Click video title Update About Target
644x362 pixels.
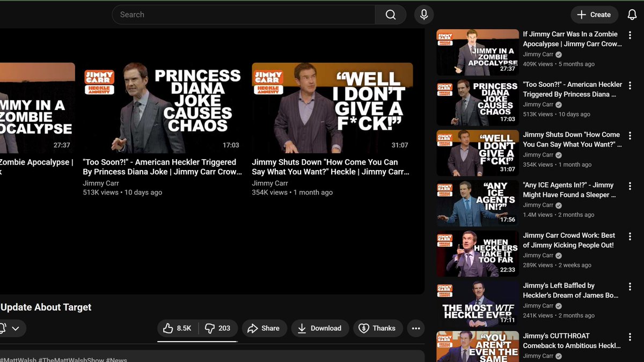46,307
